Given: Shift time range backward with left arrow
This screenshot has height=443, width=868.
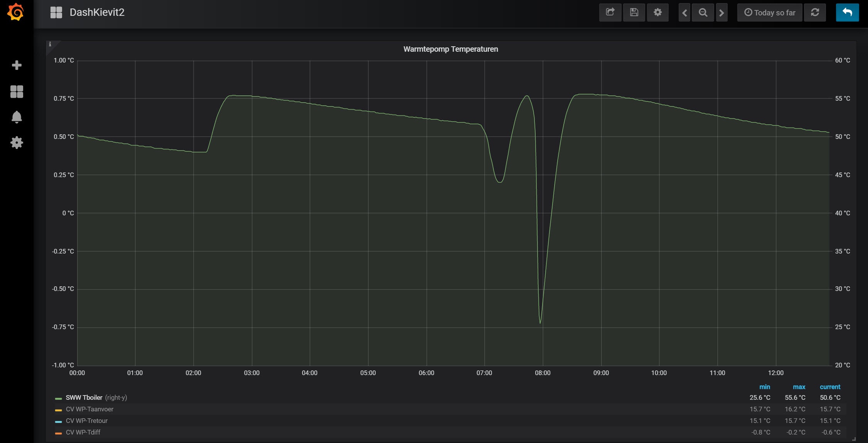Looking at the screenshot, I should tap(684, 12).
